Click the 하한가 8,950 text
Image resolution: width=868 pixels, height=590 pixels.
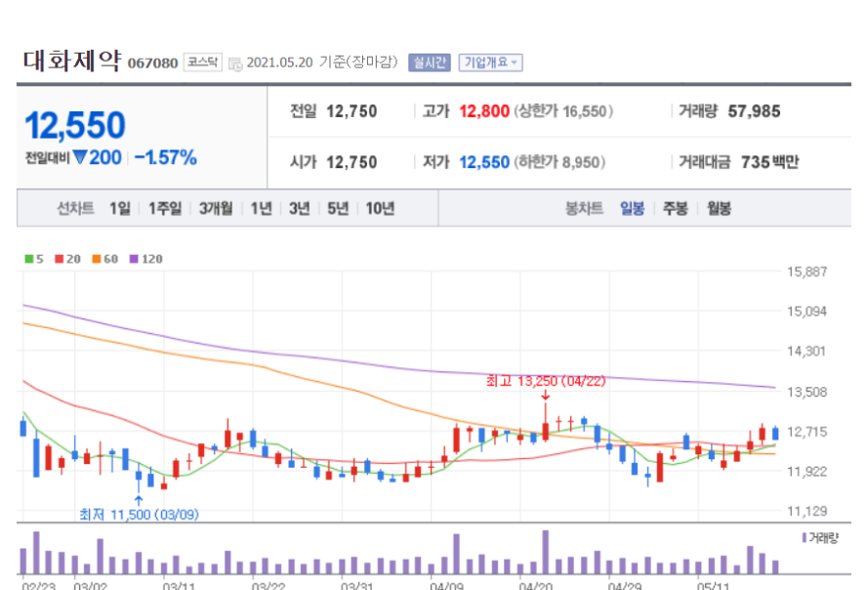pyautogui.click(x=559, y=162)
